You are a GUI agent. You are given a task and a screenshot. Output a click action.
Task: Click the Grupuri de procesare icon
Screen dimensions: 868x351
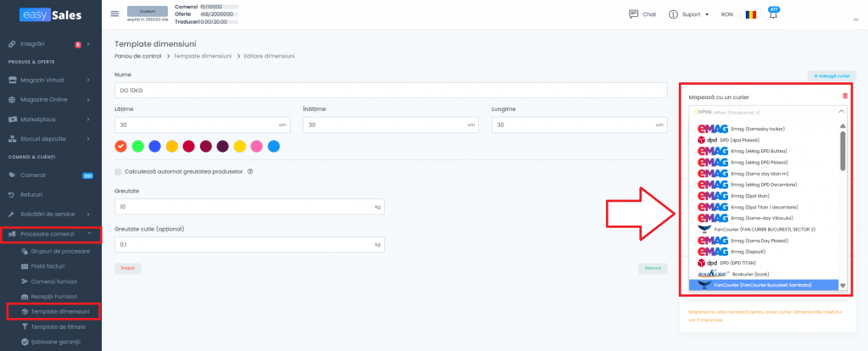tap(25, 251)
